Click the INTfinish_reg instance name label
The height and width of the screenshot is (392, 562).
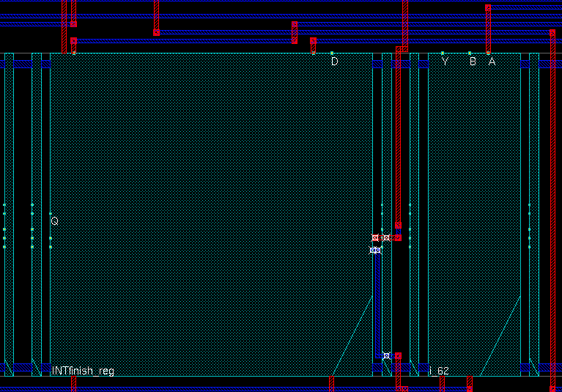tap(83, 371)
